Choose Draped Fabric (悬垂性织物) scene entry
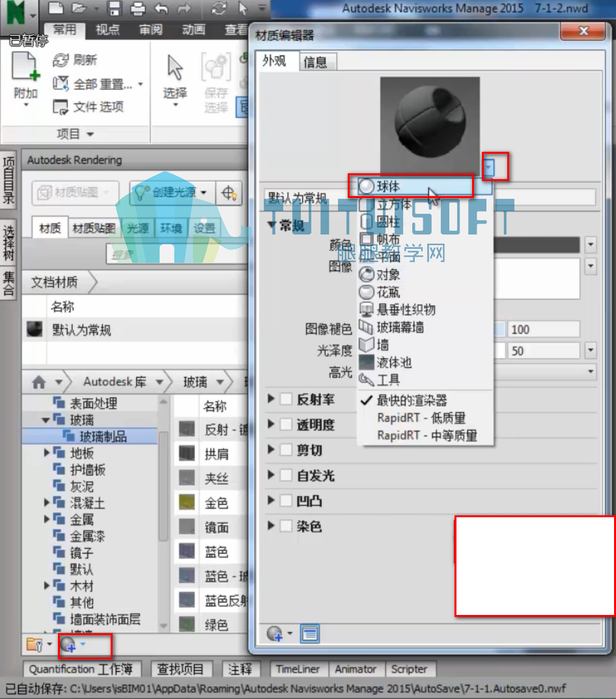The image size is (616, 699). point(426,309)
